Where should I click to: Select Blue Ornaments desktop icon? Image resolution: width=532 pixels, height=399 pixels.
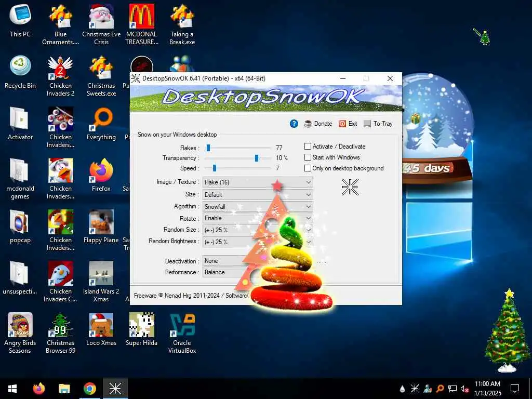coord(60,24)
